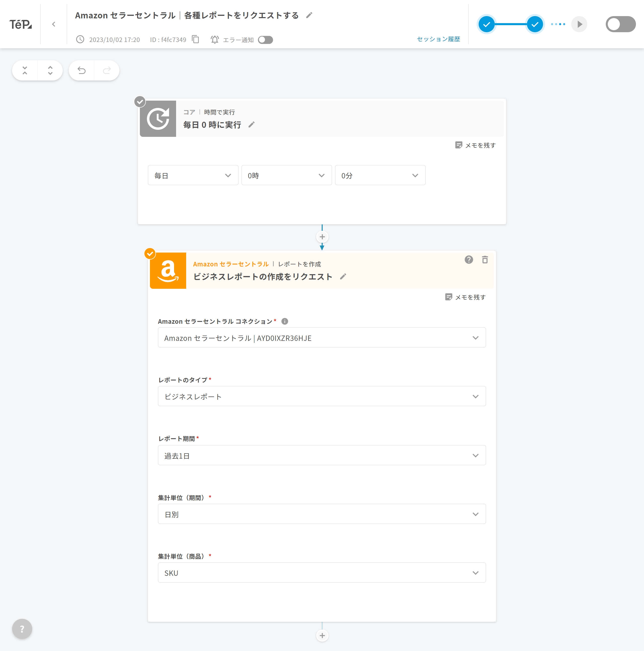The height and width of the screenshot is (651, 644).
Task: Click the redo arrow button
Action: tap(107, 70)
